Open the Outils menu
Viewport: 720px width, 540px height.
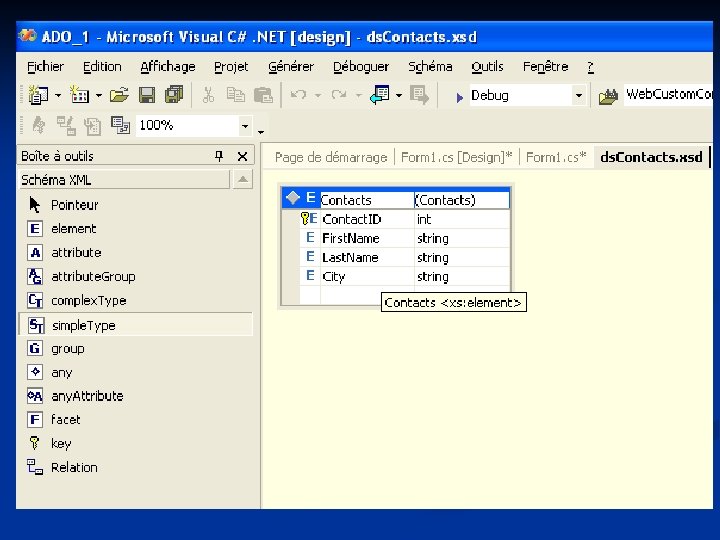coord(487,67)
